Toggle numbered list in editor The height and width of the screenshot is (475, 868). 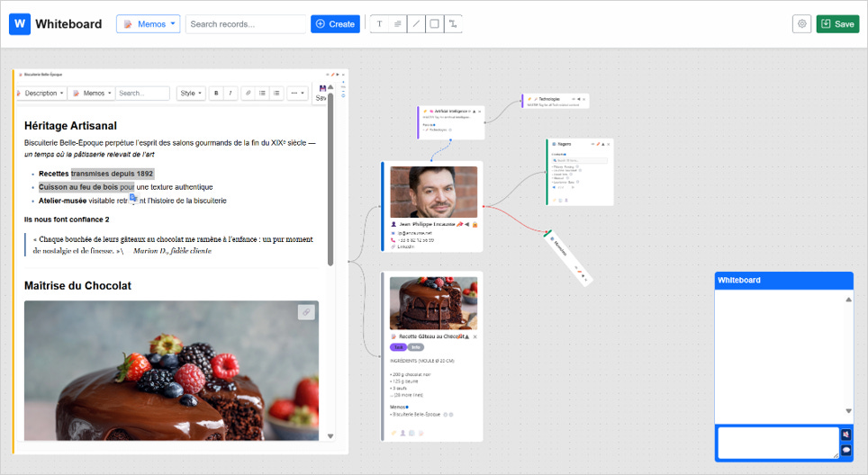pyautogui.click(x=276, y=93)
